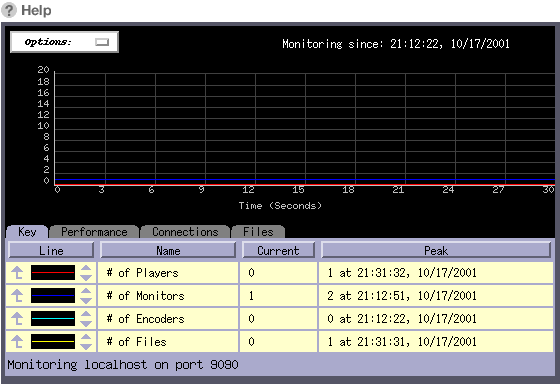This screenshot has height=384, width=560.
Task: Move the Monitors row up with its up arrow
Action: pos(17,296)
